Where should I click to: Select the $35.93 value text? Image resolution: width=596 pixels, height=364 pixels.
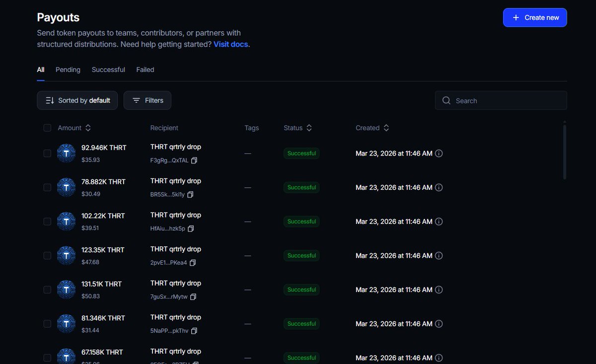(90, 160)
